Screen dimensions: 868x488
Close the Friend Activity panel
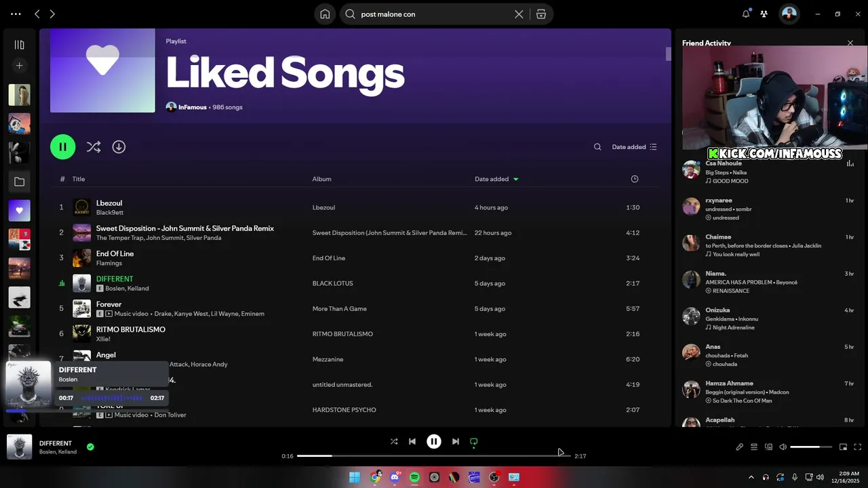850,43
